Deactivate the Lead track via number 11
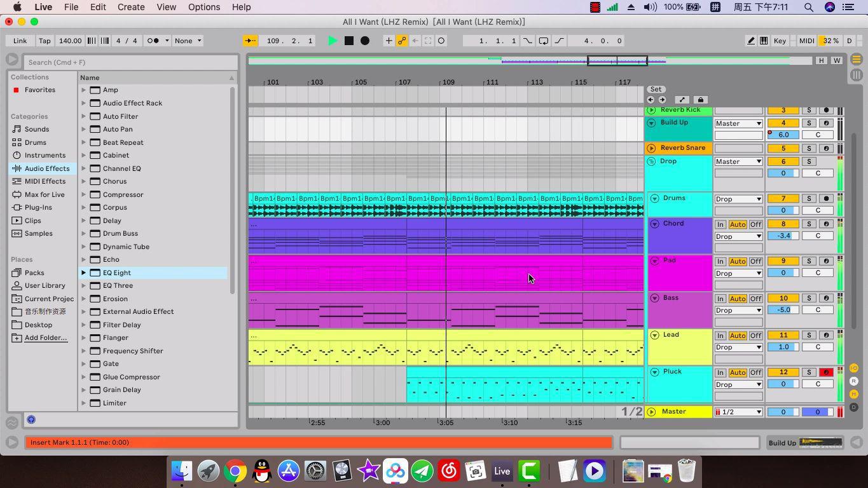 tap(783, 335)
